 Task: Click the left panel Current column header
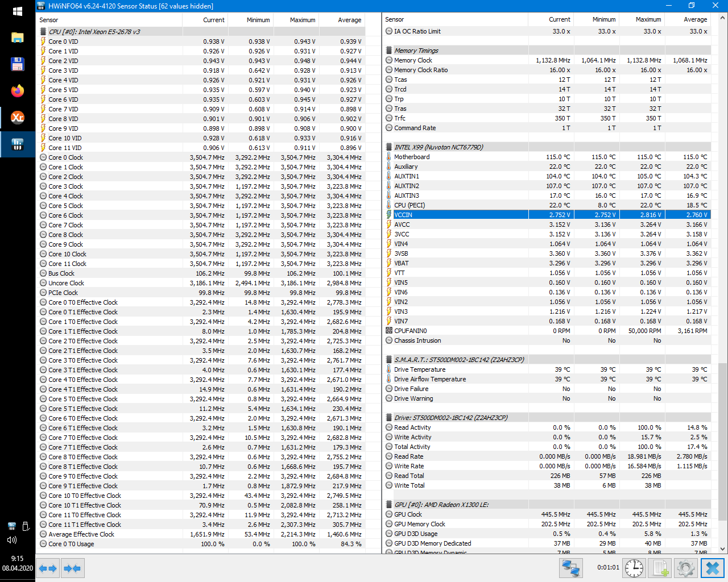point(205,20)
